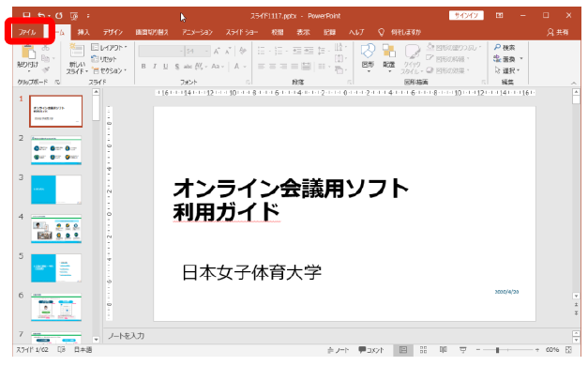Click the fit slide to window icon

coord(568,350)
